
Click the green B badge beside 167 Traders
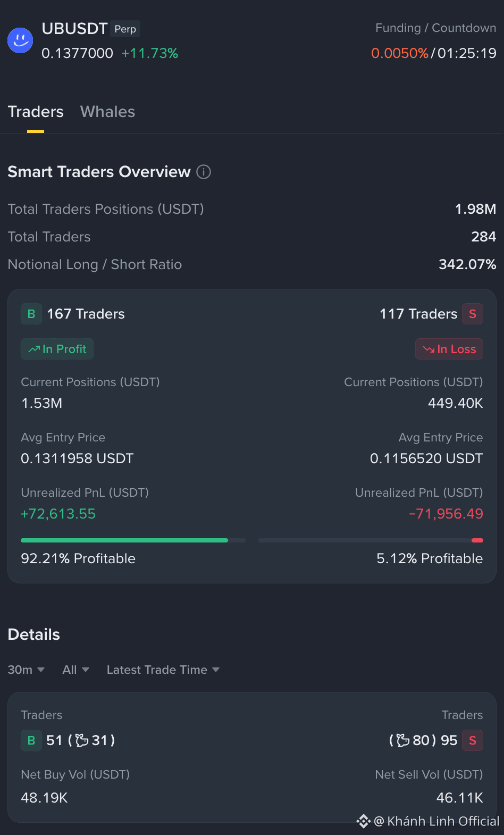31,314
